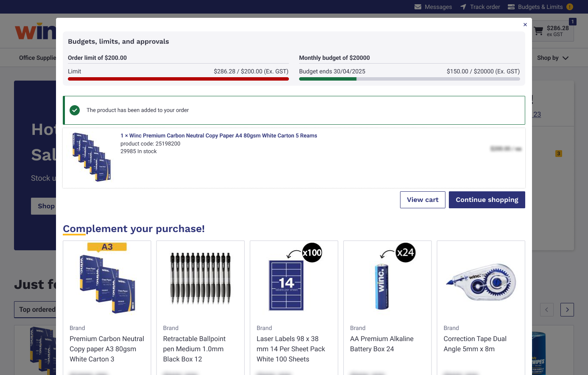Click the x100 quantity badge on labels
588x375 pixels.
pos(312,253)
